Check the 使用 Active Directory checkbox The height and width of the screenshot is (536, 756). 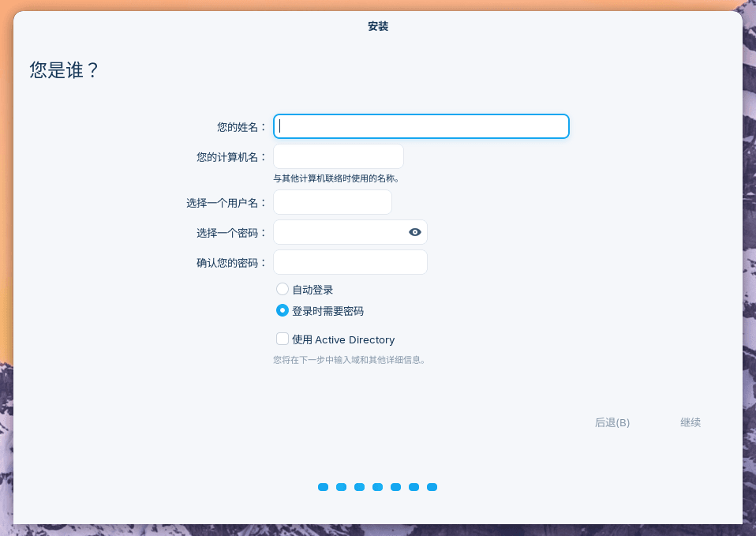point(282,339)
